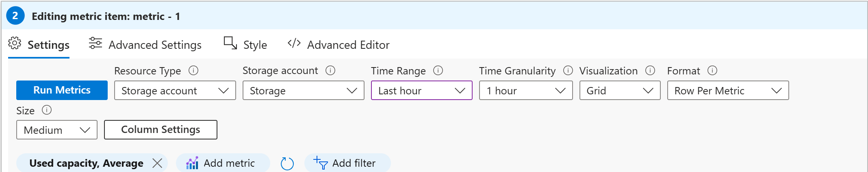Open the Time Range Last hour dropdown
The height and width of the screenshot is (172, 868).
click(x=422, y=90)
